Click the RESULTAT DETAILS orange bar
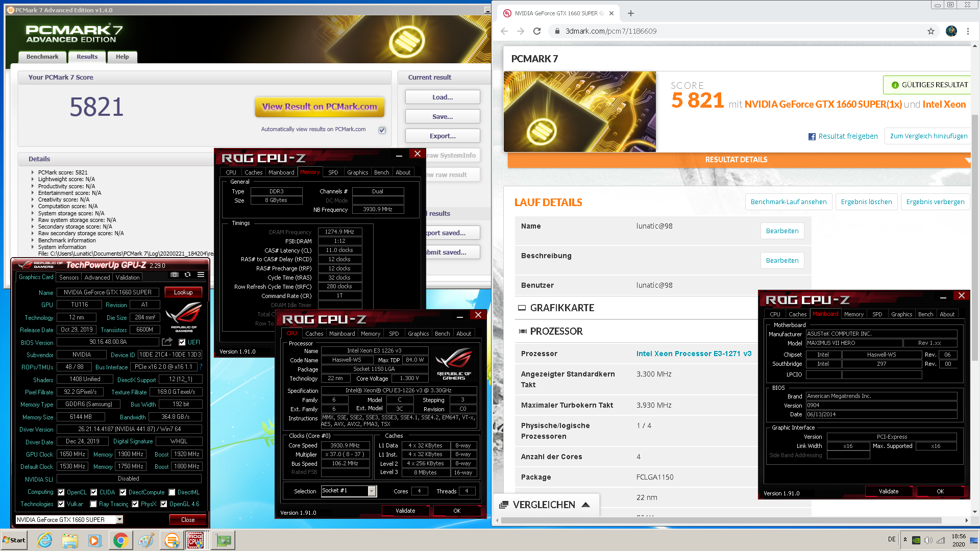980x551 pixels. pos(736,160)
